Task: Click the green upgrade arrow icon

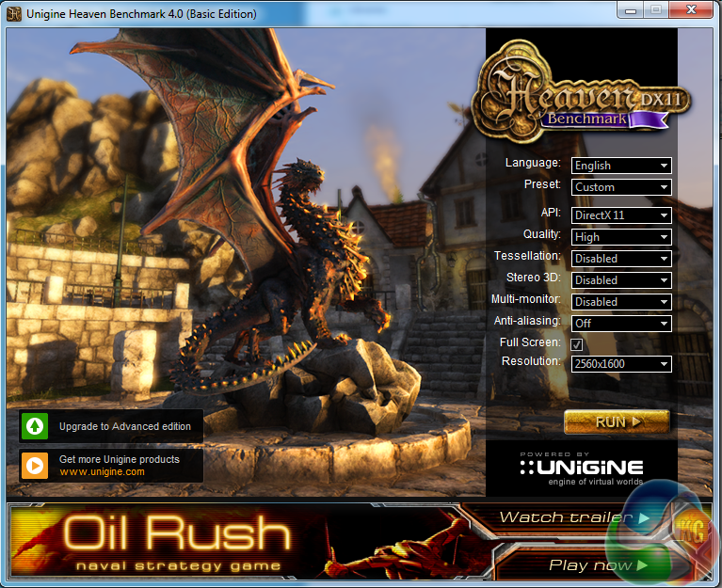Action: (35, 426)
